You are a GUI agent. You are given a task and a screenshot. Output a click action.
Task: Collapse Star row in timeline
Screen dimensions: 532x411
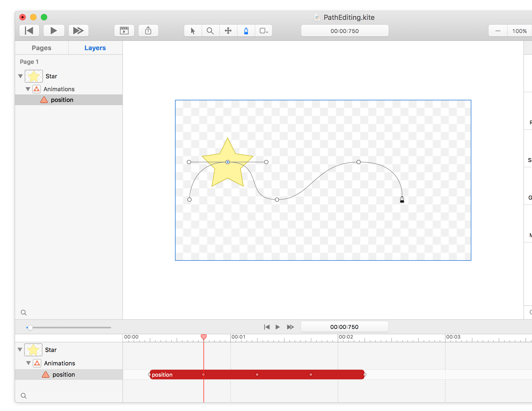coord(20,350)
